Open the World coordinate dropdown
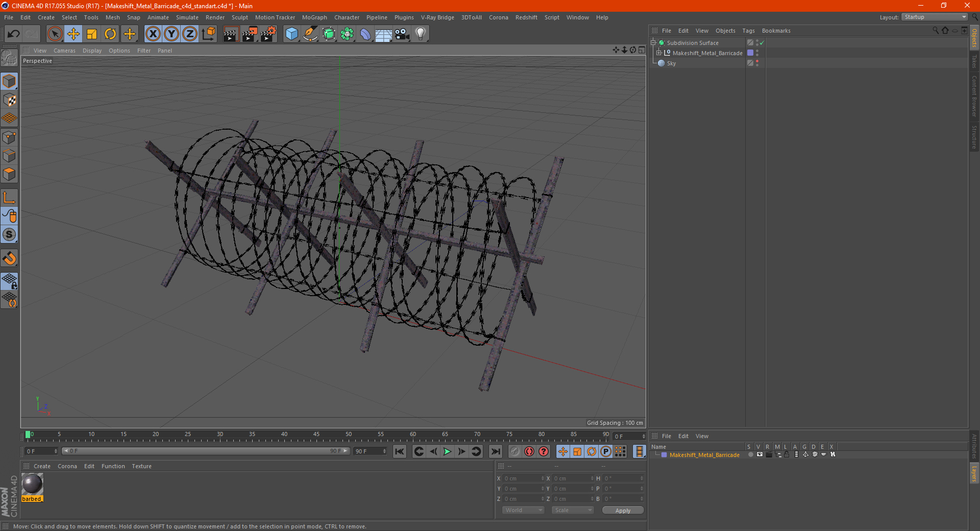Image resolution: width=980 pixels, height=531 pixels. [x=523, y=510]
